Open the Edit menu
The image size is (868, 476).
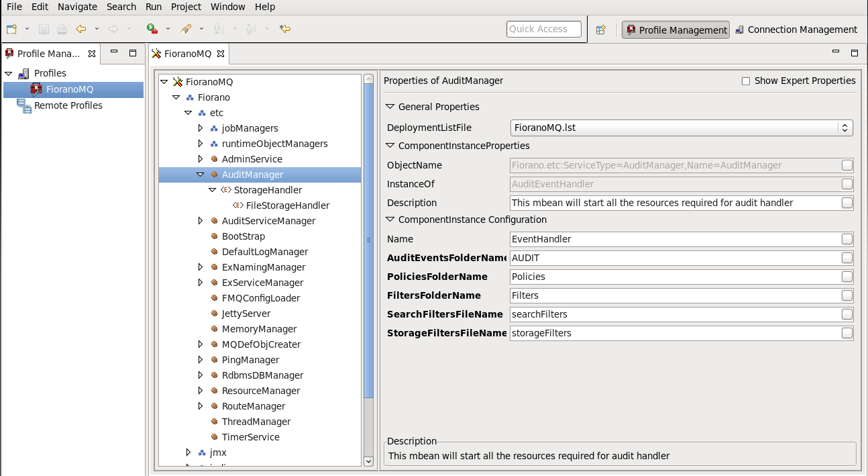tap(40, 7)
